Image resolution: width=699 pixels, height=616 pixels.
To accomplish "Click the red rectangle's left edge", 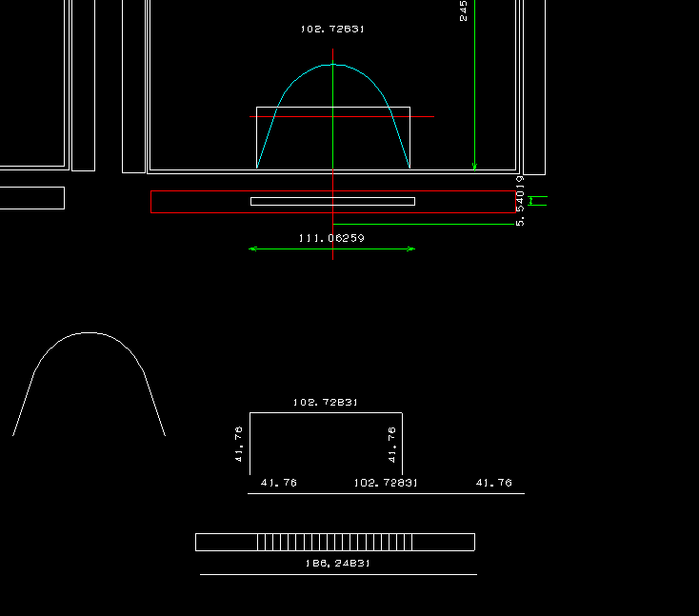I will click(151, 202).
